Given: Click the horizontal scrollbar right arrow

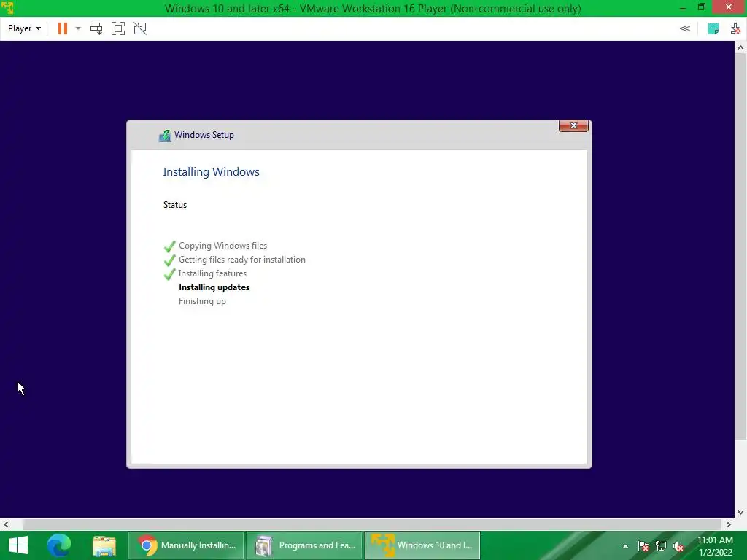Looking at the screenshot, I should [729, 524].
